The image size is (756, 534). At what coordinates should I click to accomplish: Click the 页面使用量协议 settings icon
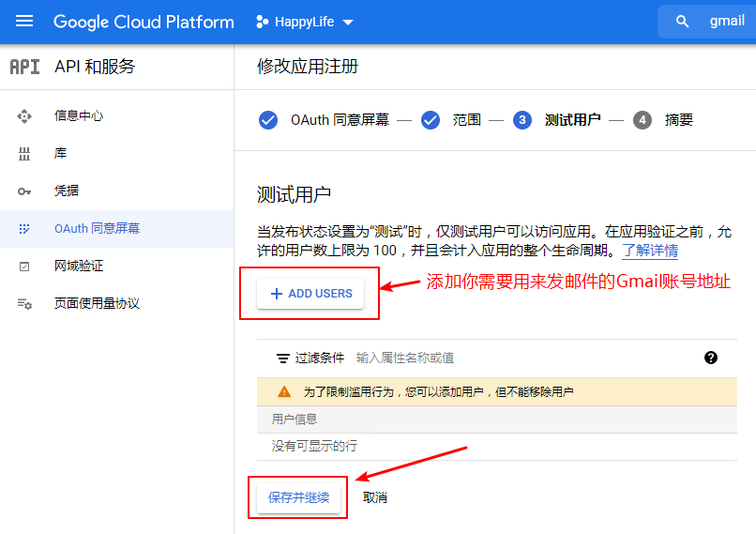click(24, 304)
